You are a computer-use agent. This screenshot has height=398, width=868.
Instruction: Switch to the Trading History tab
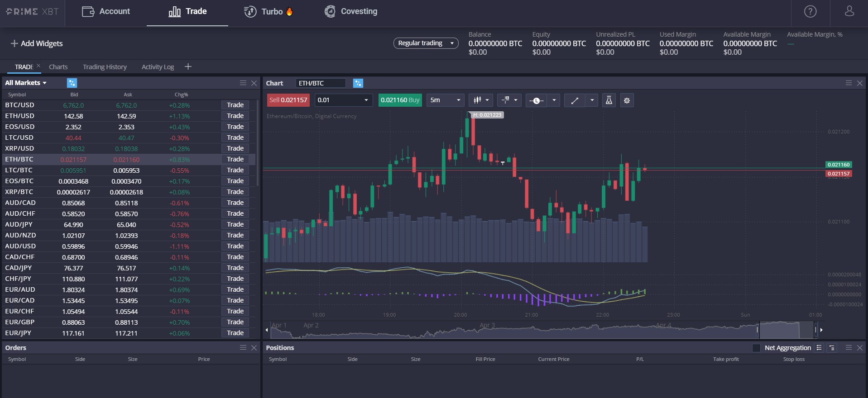point(105,67)
